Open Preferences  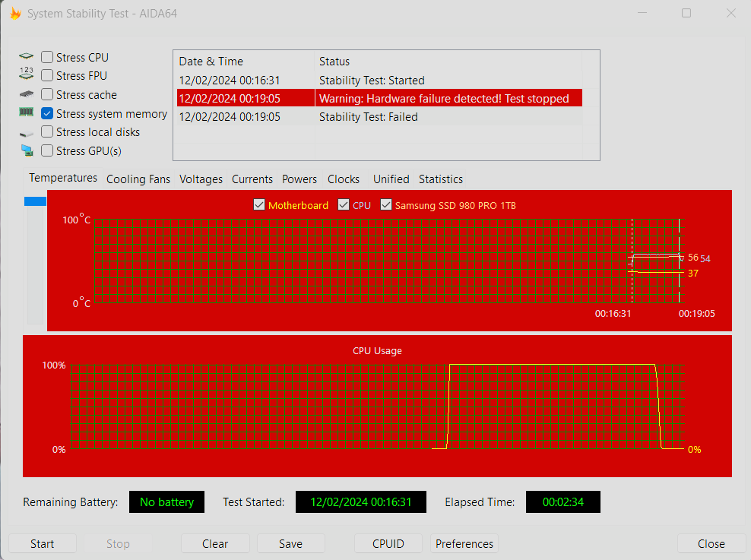(x=464, y=544)
